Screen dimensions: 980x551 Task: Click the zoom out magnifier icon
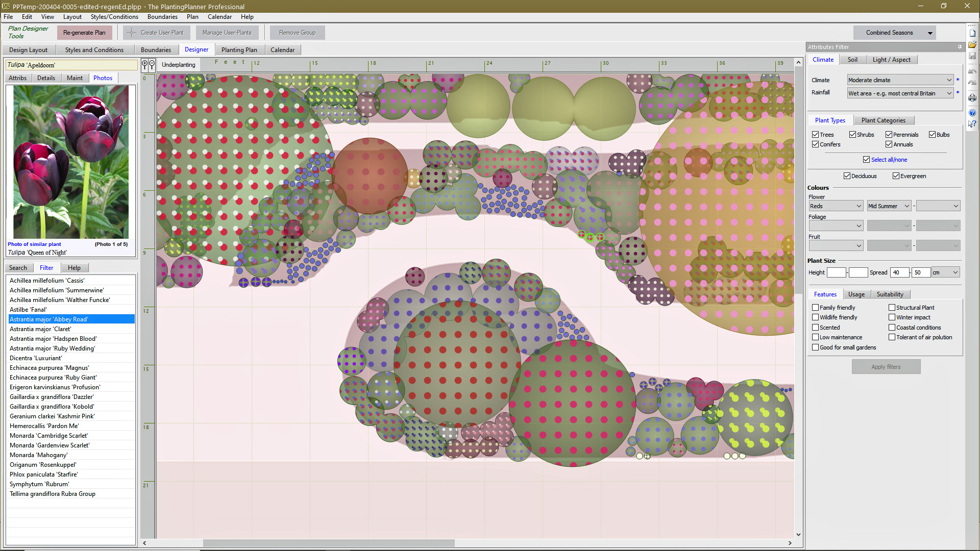152,65
